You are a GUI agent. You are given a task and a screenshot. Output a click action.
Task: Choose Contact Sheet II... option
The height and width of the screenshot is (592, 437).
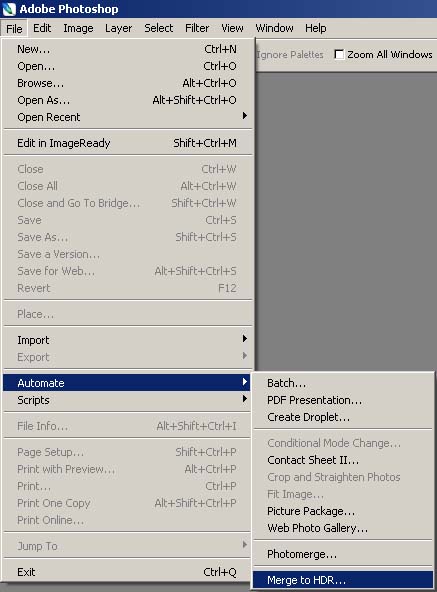pos(343,460)
